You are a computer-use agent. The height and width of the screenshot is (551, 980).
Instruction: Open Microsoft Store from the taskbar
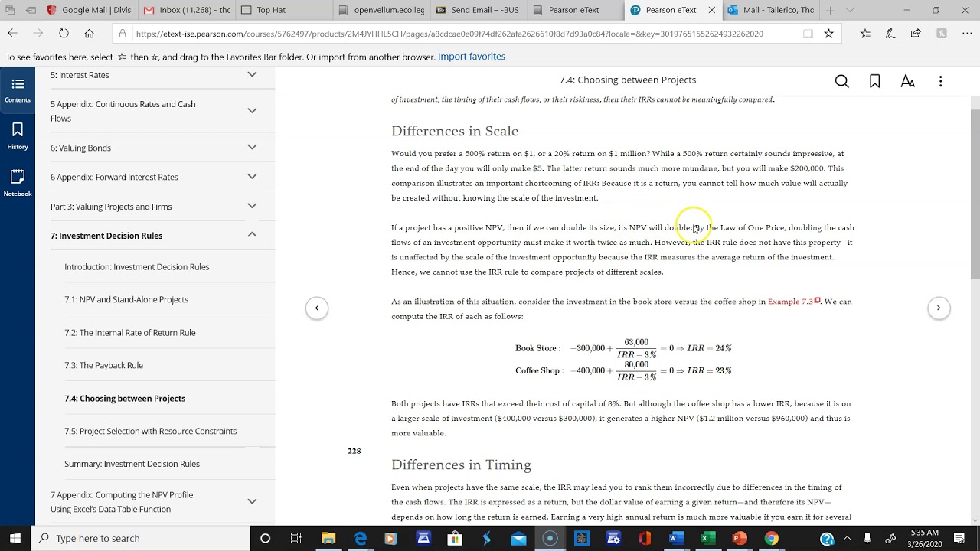(x=455, y=538)
